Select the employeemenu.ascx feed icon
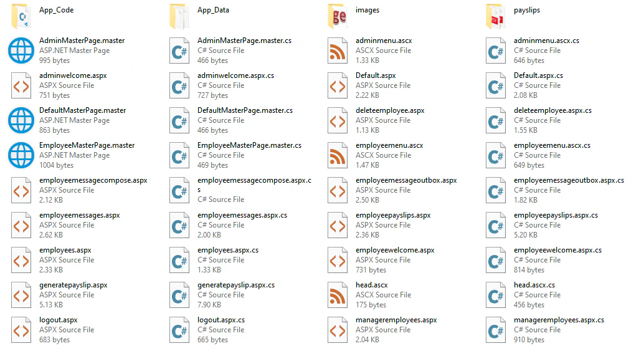Viewport: 644px width, 351px height. [338, 155]
